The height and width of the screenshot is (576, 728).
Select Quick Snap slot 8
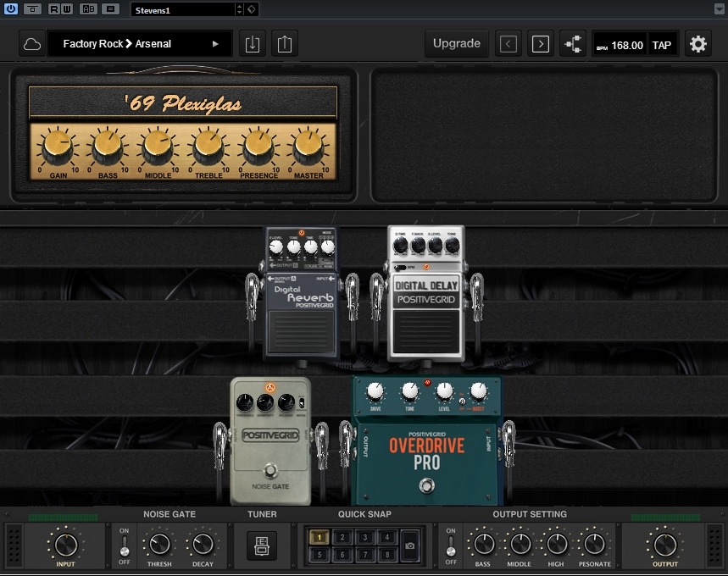(387, 554)
